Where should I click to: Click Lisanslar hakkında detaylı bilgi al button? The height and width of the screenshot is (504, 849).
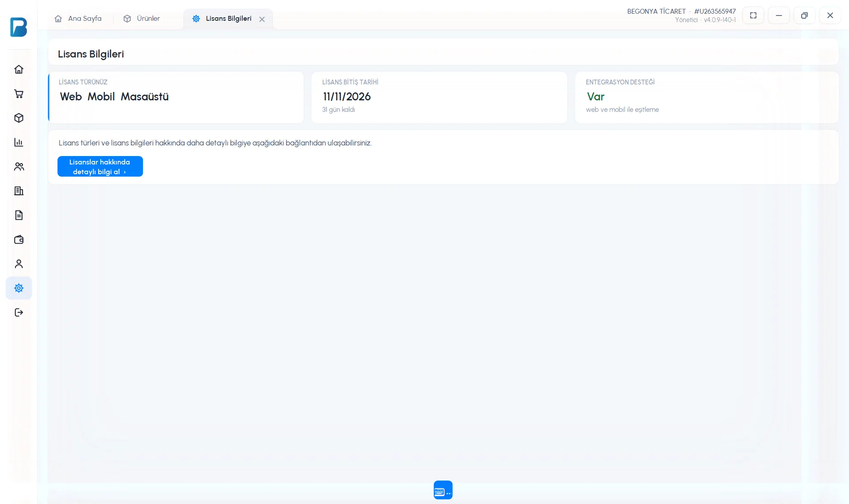point(100,167)
